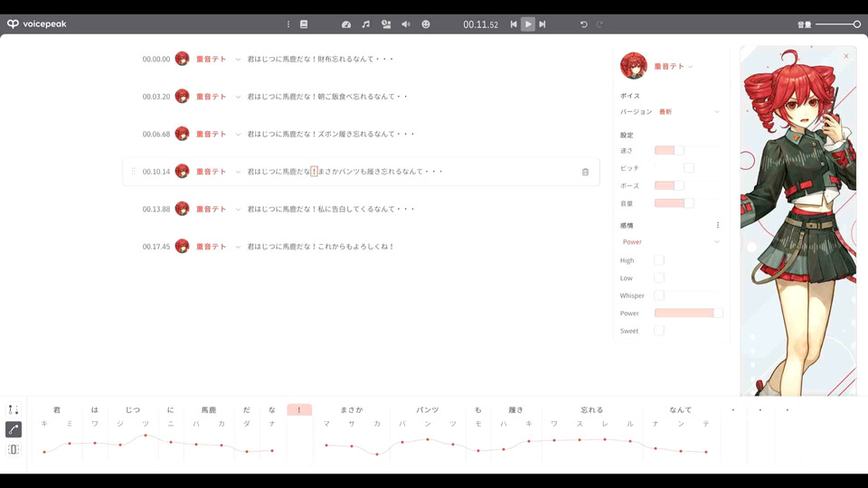The height and width of the screenshot is (488, 868).
Task: Click the redo arrow icon
Action: coord(599,24)
